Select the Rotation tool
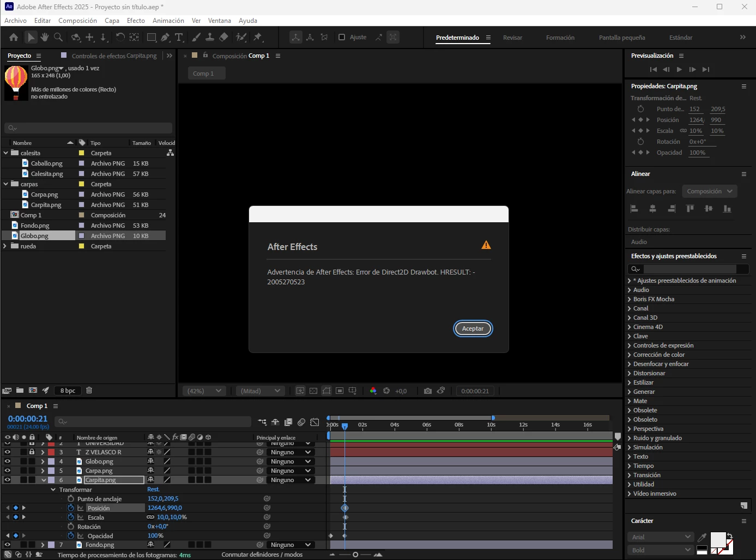Viewport: 756px width, 560px height. click(x=120, y=37)
